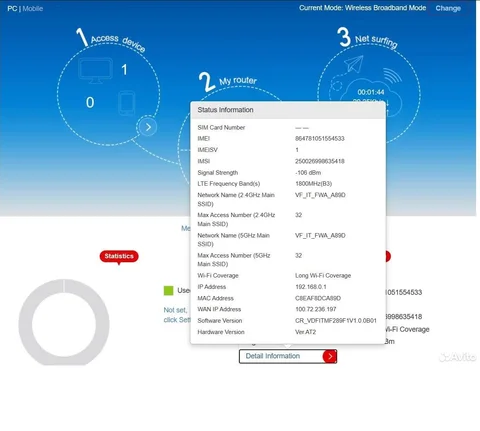This screenshot has height=431, width=480.
Task: Click the computer monitor icon
Action: (95, 71)
